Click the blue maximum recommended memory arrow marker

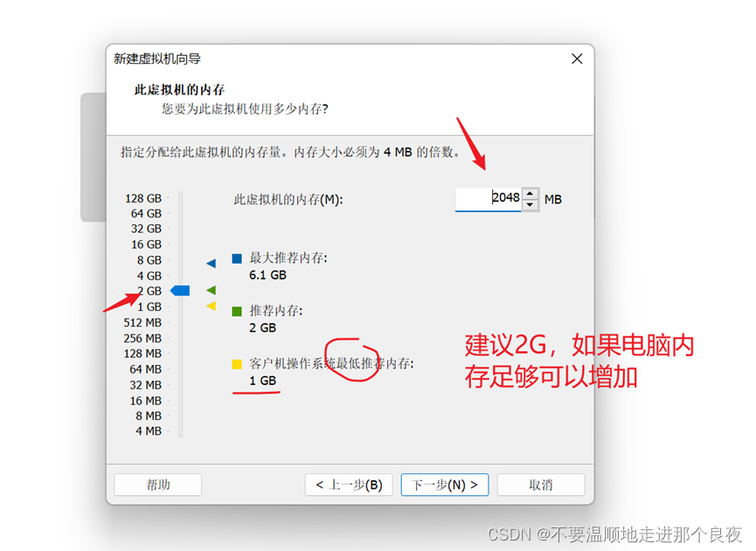(x=212, y=263)
